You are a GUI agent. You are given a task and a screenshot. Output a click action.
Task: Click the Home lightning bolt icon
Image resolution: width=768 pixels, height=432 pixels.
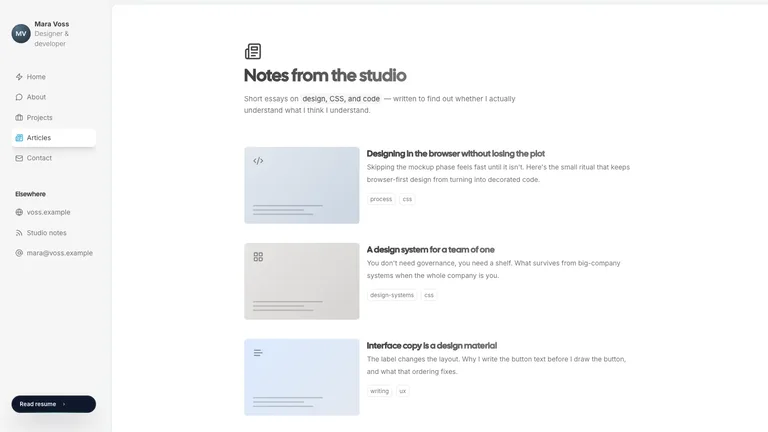pyautogui.click(x=19, y=77)
